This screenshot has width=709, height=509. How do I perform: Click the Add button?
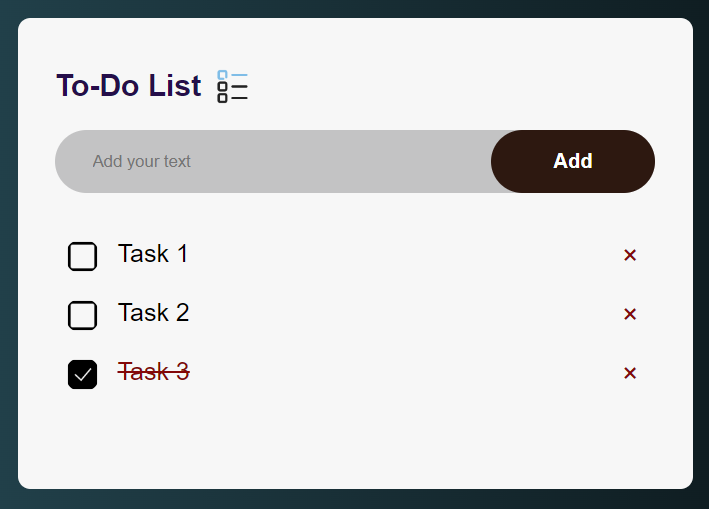573,161
